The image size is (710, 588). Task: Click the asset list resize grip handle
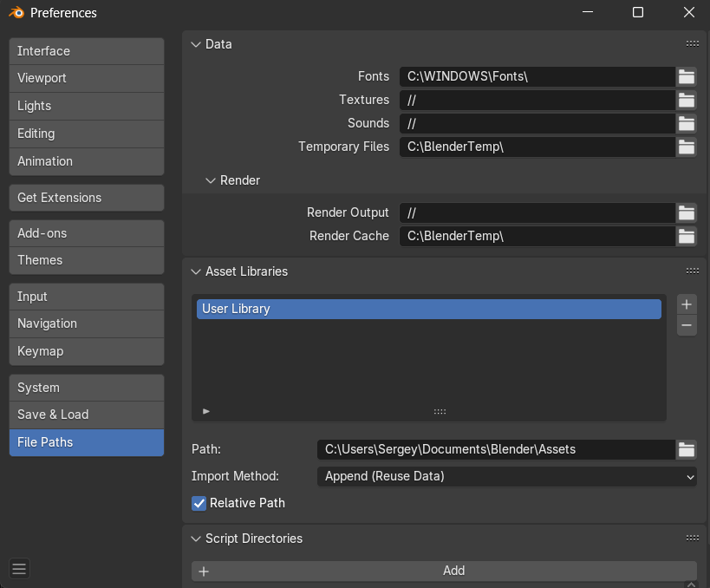coord(440,411)
